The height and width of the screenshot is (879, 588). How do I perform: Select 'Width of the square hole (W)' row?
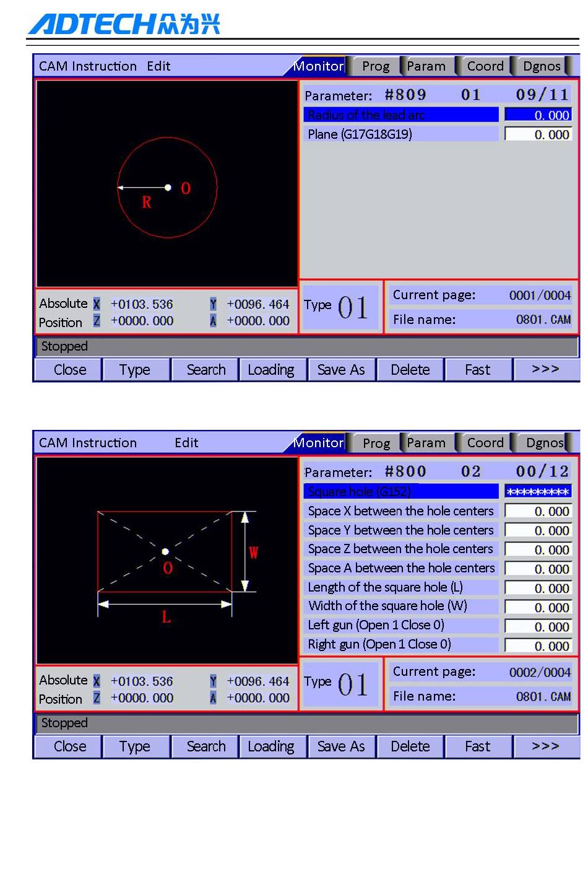[x=401, y=606]
